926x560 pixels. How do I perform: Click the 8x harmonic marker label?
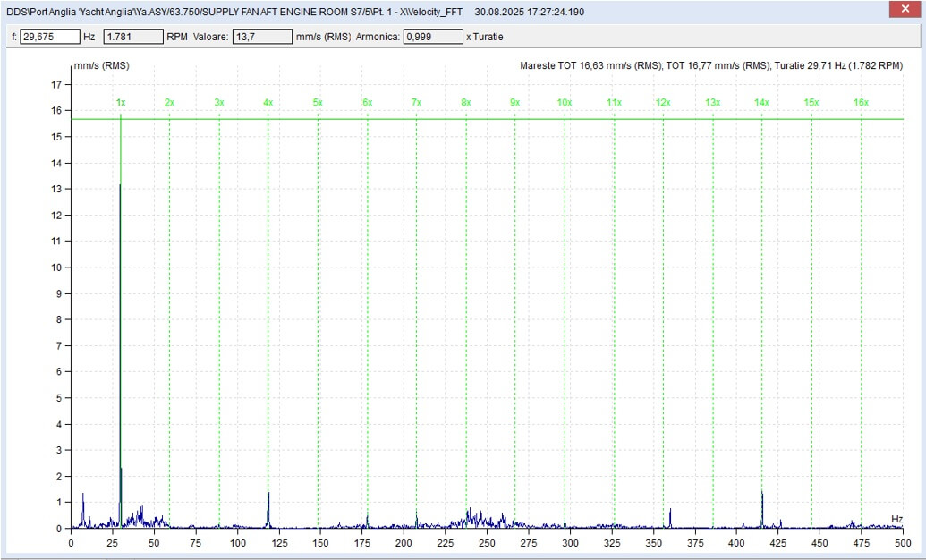point(466,102)
